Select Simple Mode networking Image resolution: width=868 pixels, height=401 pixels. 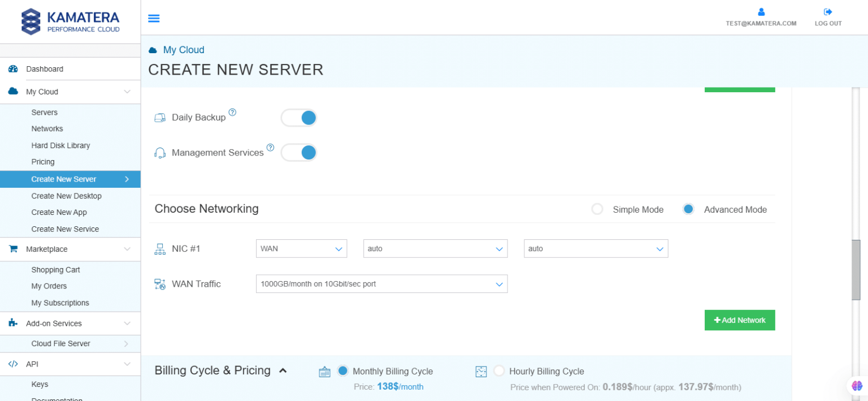tap(597, 209)
